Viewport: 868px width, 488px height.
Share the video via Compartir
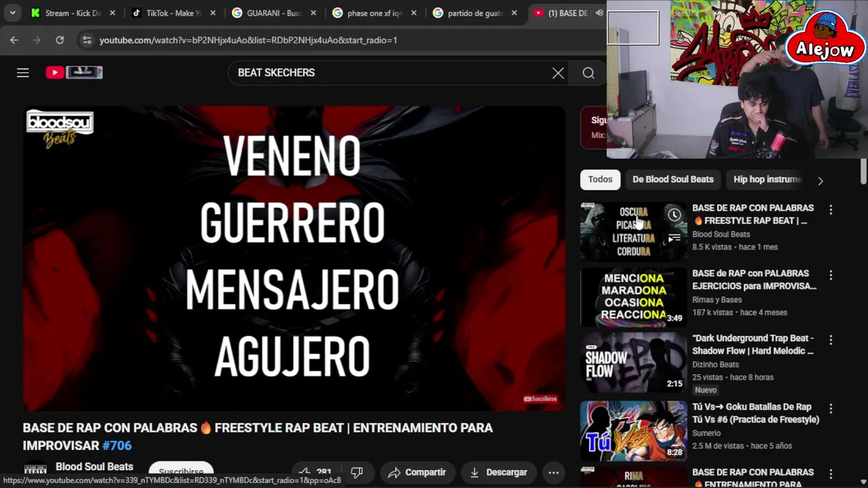[417, 472]
